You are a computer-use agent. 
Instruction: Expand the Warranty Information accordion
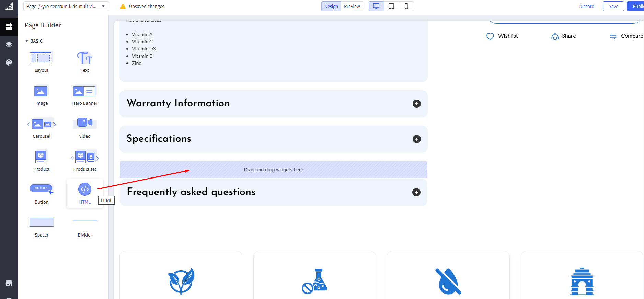416,104
